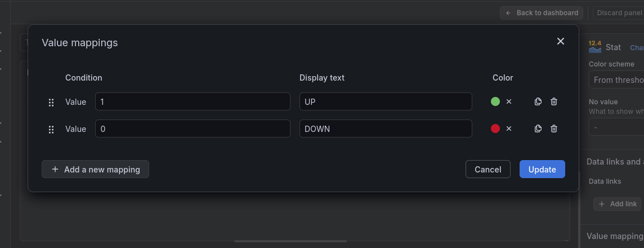Click the Update button

click(x=542, y=169)
